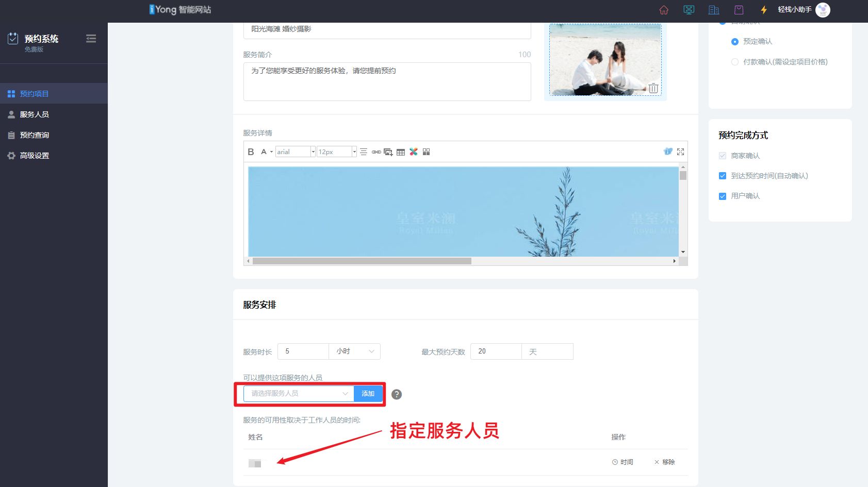Open the 请选择服务人员 staff dropdown
Viewport: 868px width, 487px height.
299,393
